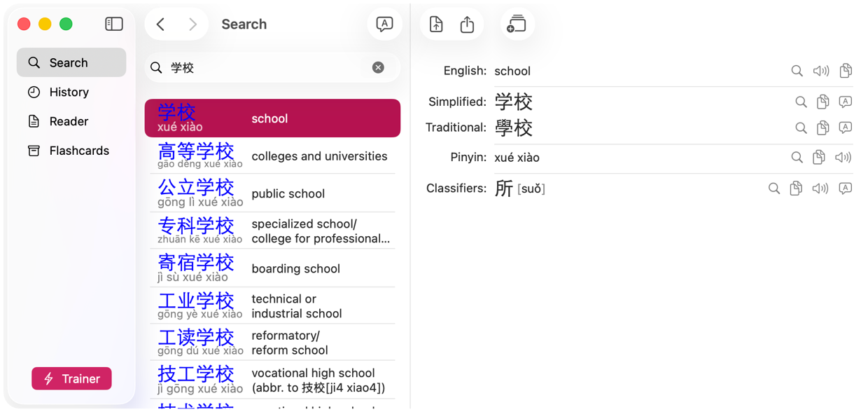Search using the English row magnifier
Screen dimensions: 868x412
pos(797,71)
